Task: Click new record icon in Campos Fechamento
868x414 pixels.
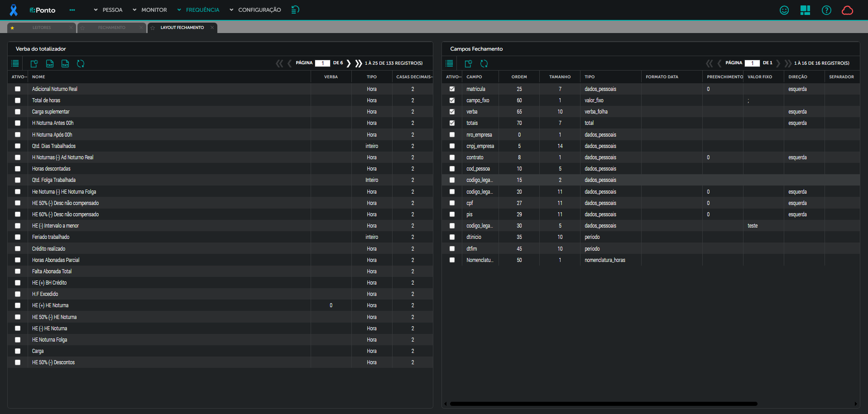Action: click(x=468, y=64)
